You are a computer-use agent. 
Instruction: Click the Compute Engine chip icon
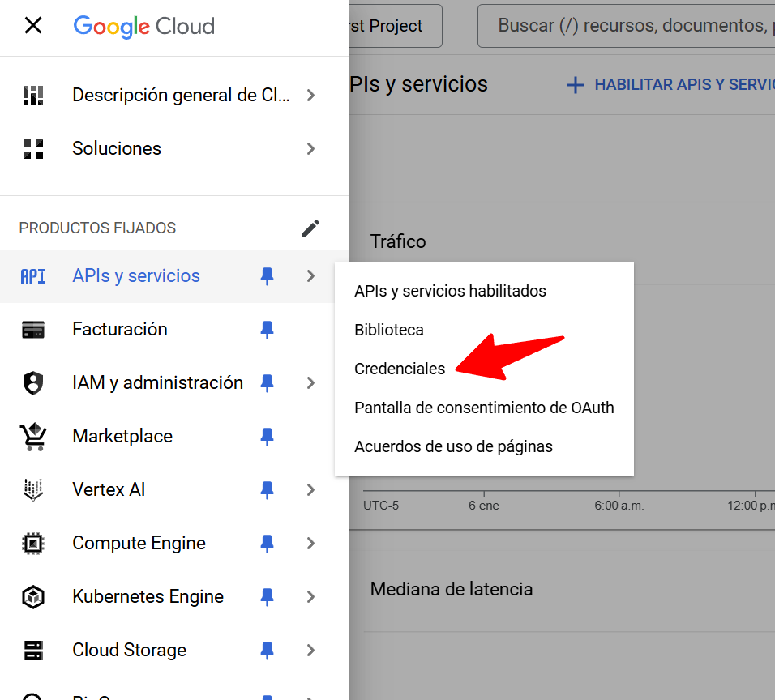[x=33, y=544]
